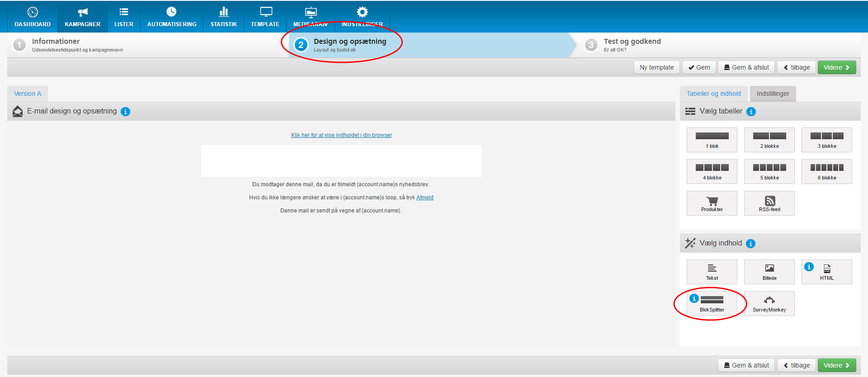Open the Automatisering section

coord(172,17)
